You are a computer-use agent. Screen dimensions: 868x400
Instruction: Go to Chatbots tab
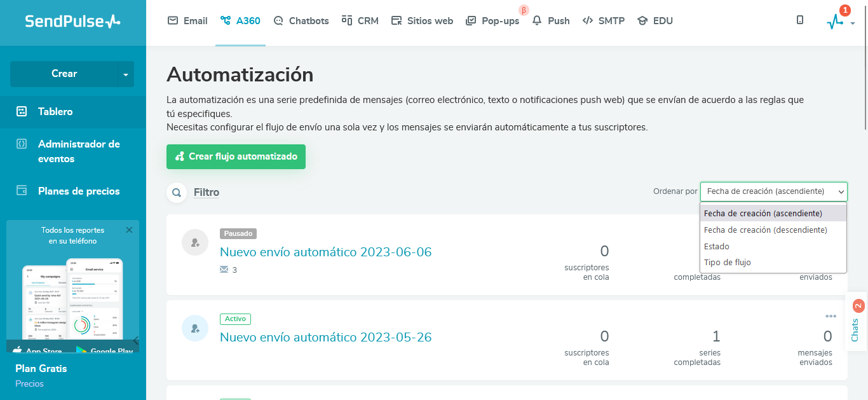[301, 20]
